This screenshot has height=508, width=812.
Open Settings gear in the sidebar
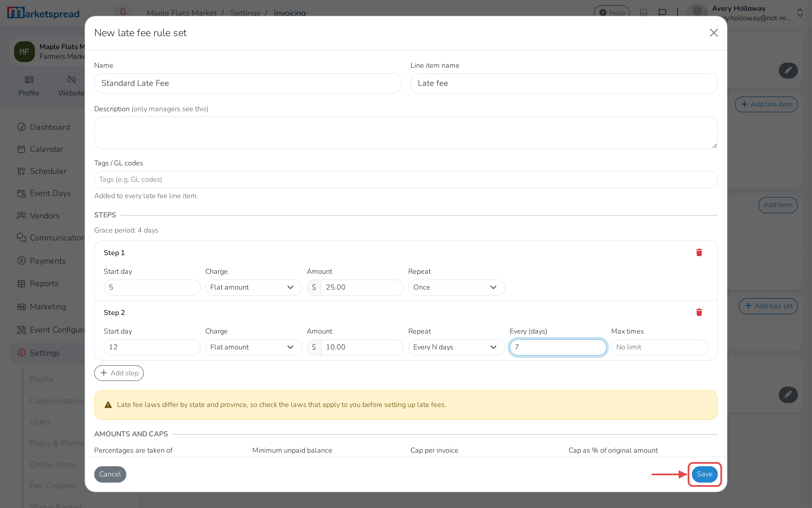tap(21, 353)
